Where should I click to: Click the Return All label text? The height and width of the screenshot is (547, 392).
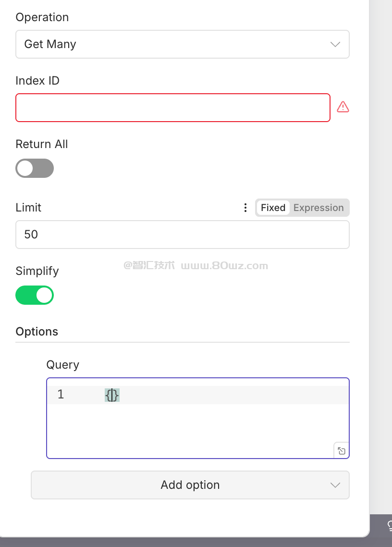tap(42, 144)
